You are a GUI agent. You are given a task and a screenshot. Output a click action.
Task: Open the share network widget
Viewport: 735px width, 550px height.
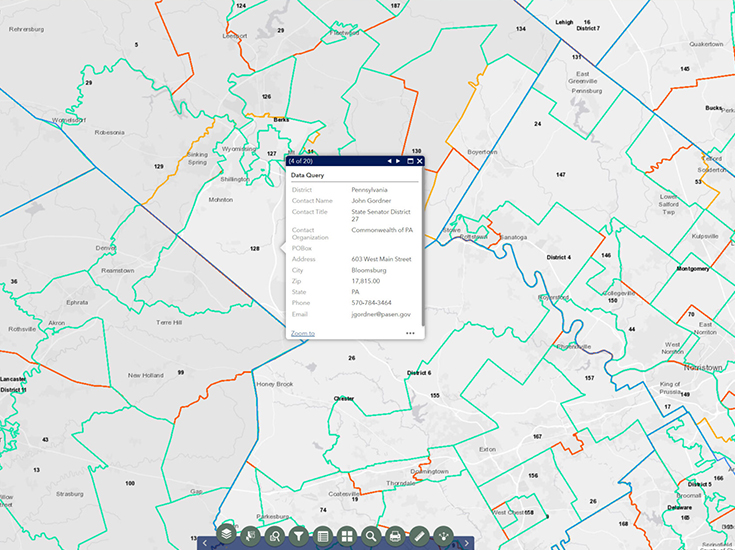point(443,535)
